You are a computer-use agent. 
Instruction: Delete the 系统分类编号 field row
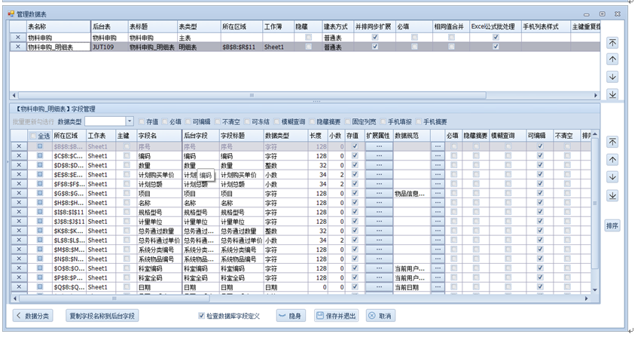(19, 250)
